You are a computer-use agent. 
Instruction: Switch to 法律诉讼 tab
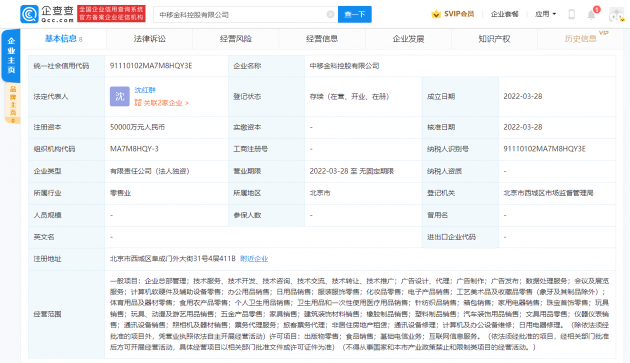pyautogui.click(x=149, y=39)
